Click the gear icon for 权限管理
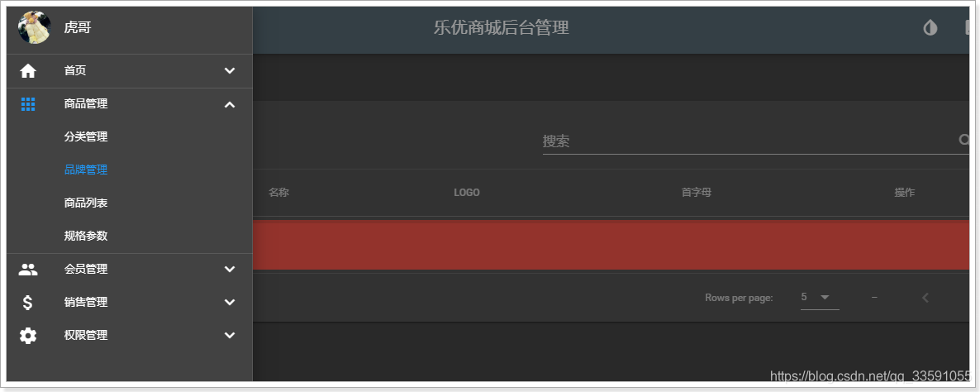The width and height of the screenshot is (980, 392). point(28,336)
